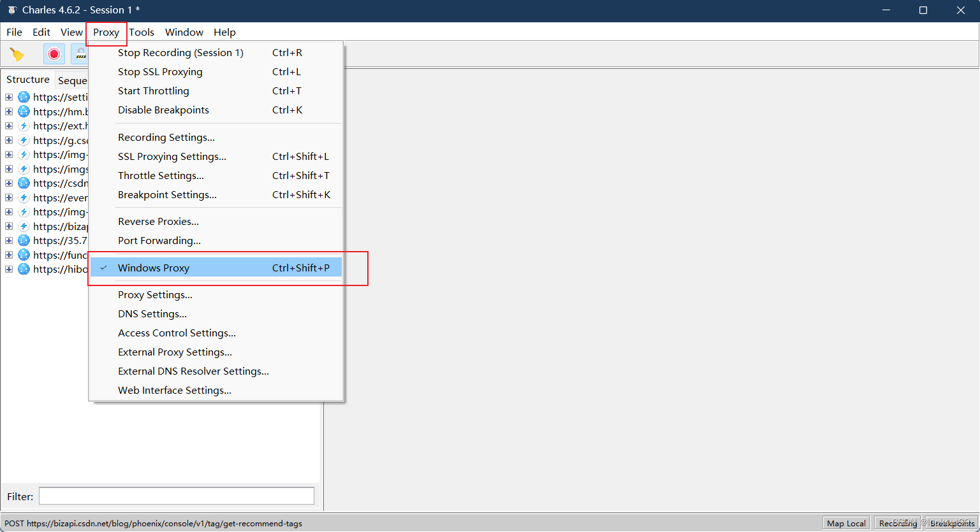Open the Window menu
Image resolution: width=980 pixels, height=532 pixels.
tap(184, 32)
